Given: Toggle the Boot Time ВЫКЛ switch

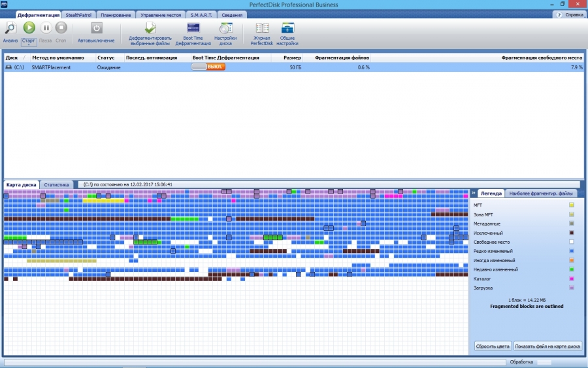Looking at the screenshot, I should point(208,67).
